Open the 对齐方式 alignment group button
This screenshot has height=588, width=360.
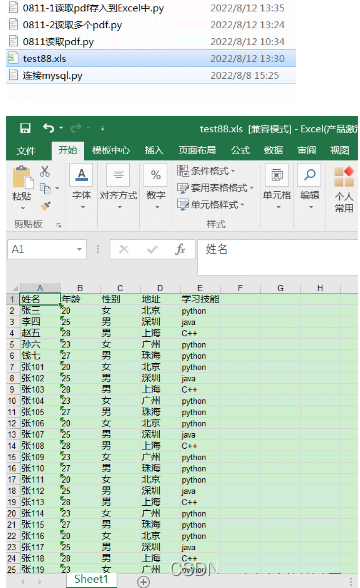(x=118, y=186)
